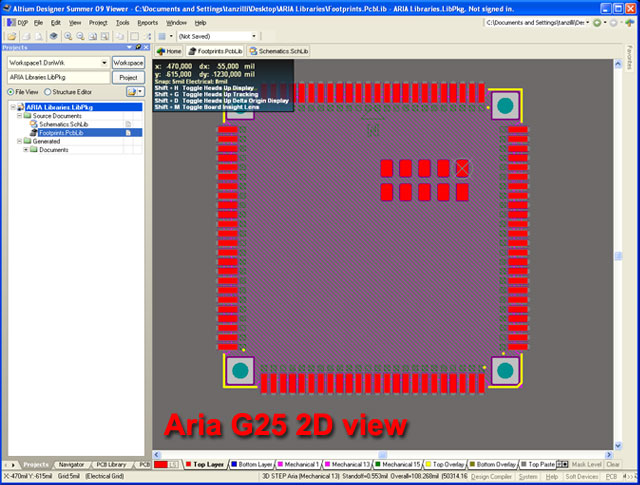Open the Projects panel menu arrow

[130, 47]
